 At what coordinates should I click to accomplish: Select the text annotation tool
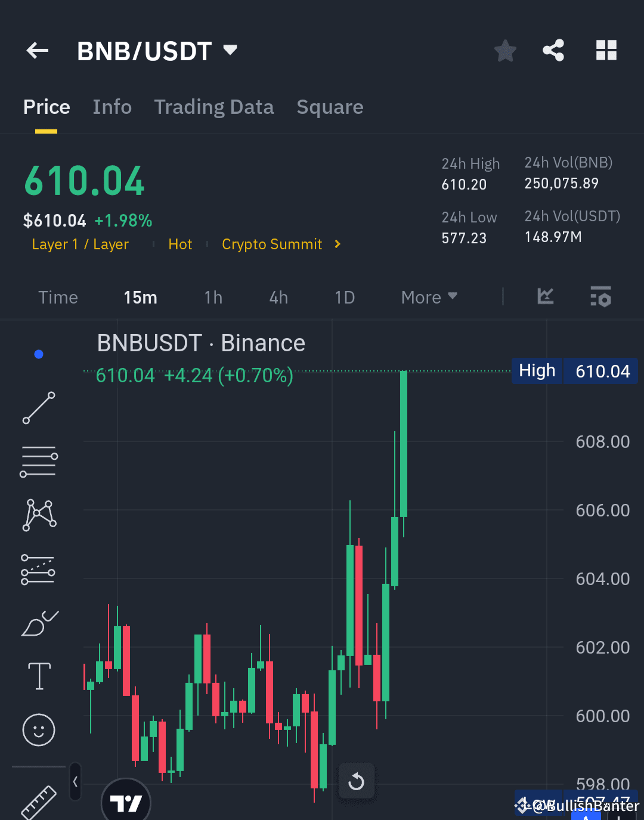(38, 676)
